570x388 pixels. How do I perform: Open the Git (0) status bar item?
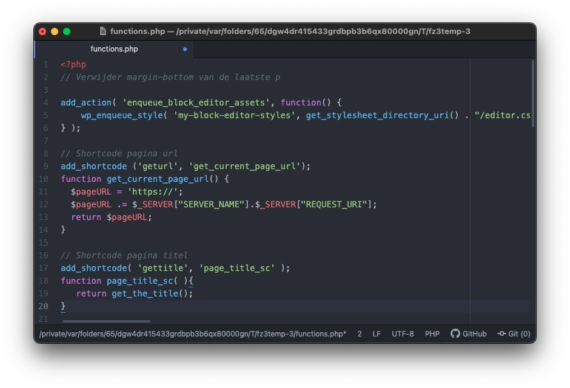tap(514, 333)
